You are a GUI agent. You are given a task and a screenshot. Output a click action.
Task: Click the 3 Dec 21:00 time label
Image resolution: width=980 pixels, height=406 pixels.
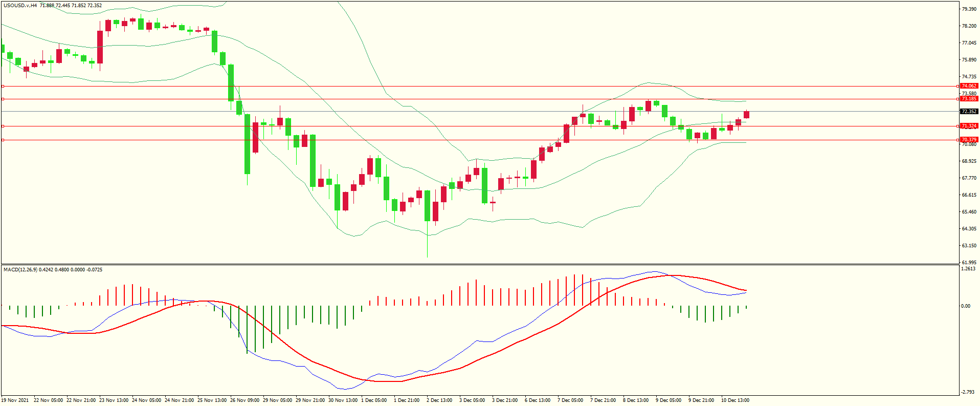click(505, 400)
